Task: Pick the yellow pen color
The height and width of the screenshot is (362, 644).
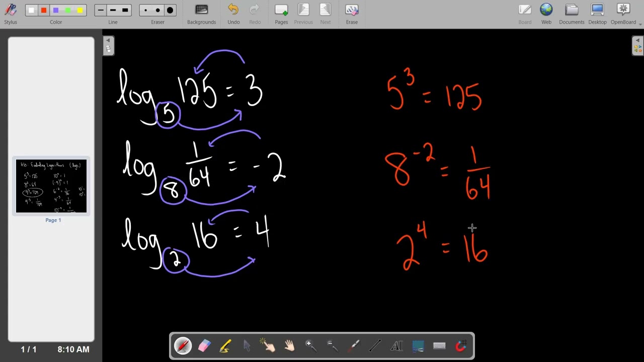Action: [x=80, y=10]
